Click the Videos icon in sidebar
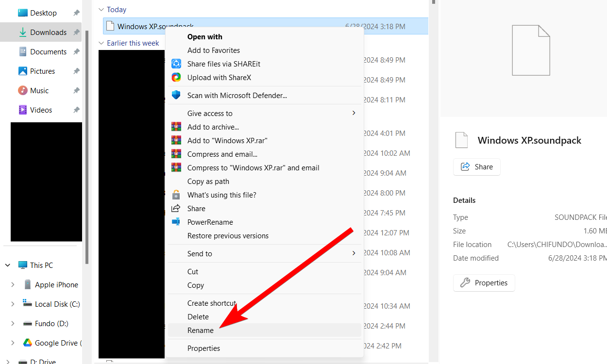Image resolution: width=607 pixels, height=364 pixels. 22,110
